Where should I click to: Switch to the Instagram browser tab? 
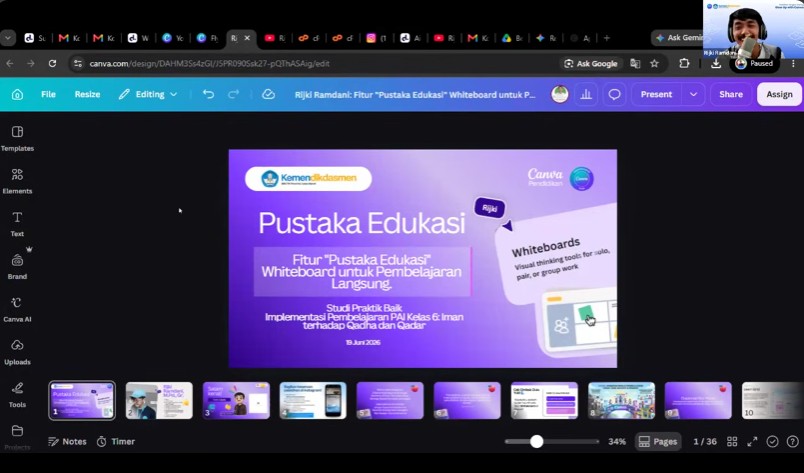pyautogui.click(x=376, y=38)
